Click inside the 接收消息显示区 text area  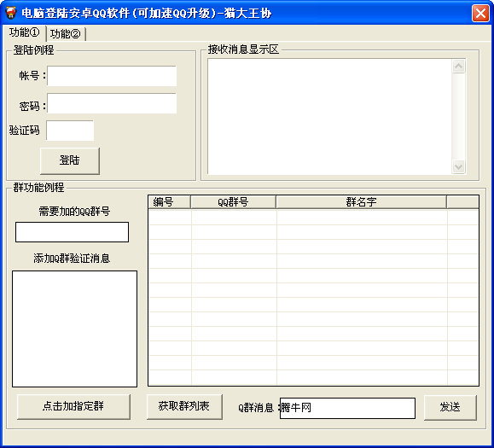(329, 116)
